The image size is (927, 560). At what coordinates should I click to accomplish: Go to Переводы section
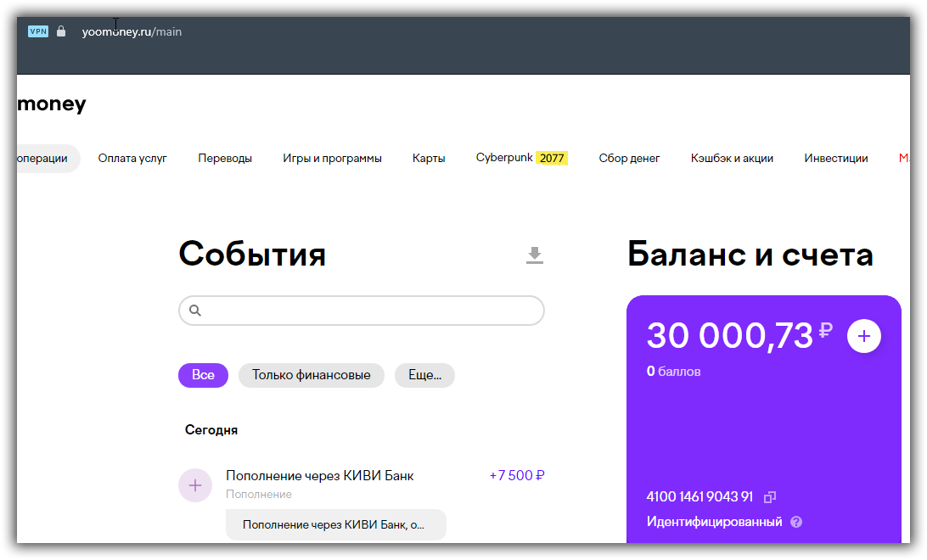click(225, 159)
